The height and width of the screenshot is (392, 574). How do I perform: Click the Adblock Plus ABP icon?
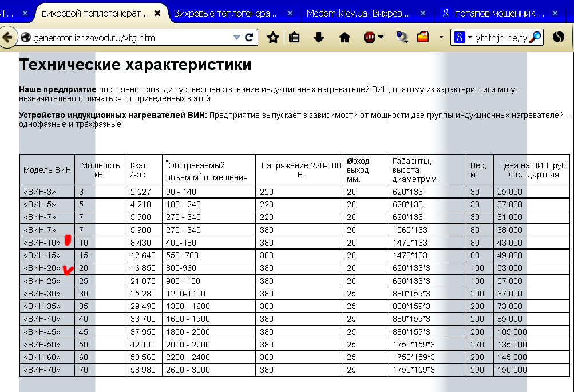coord(369,37)
